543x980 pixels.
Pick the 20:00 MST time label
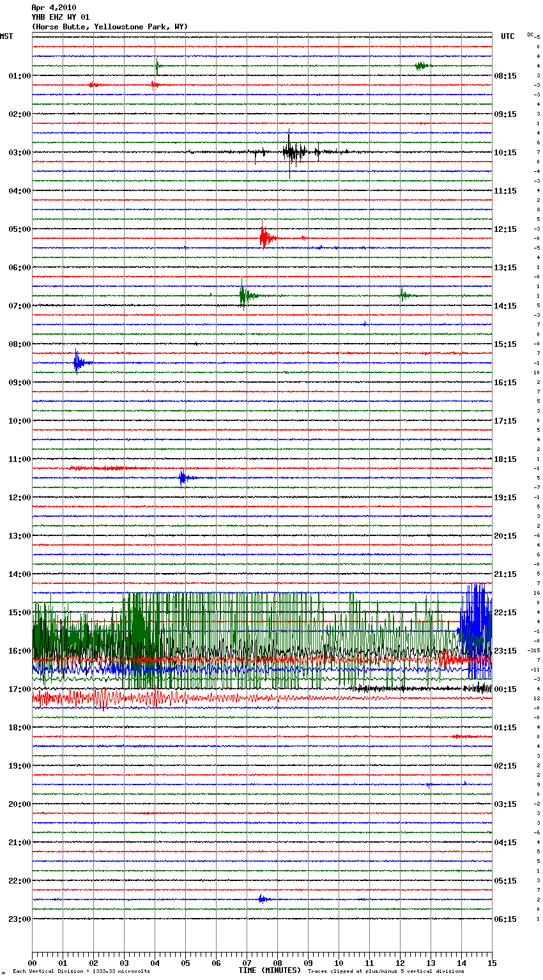[20, 804]
